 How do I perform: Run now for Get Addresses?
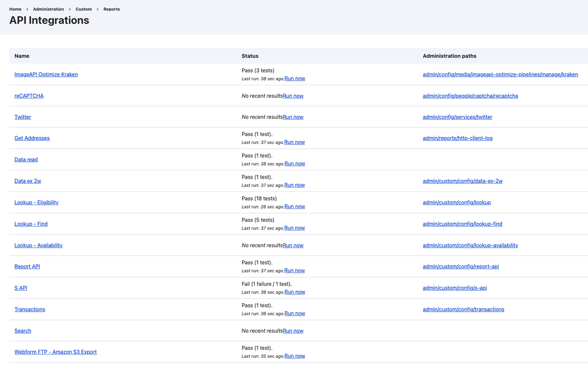point(294,142)
